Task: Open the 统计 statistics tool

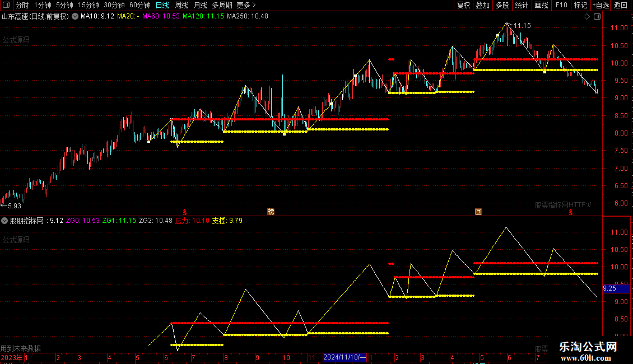Action: [522, 5]
